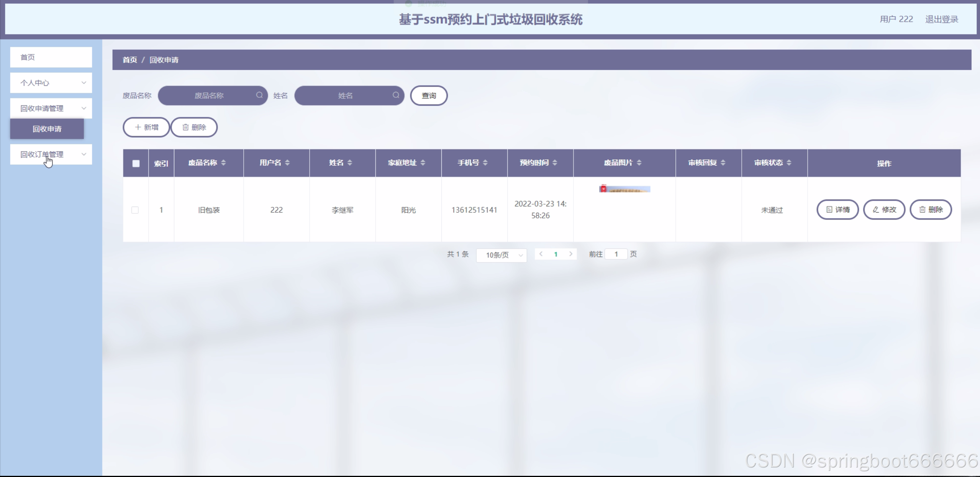Sort table by 审核状态 column
This screenshot has width=980, height=477.
point(789,163)
